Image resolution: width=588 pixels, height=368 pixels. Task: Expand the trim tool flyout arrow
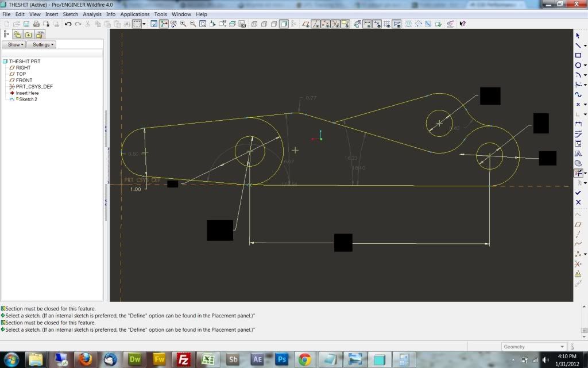point(585,174)
